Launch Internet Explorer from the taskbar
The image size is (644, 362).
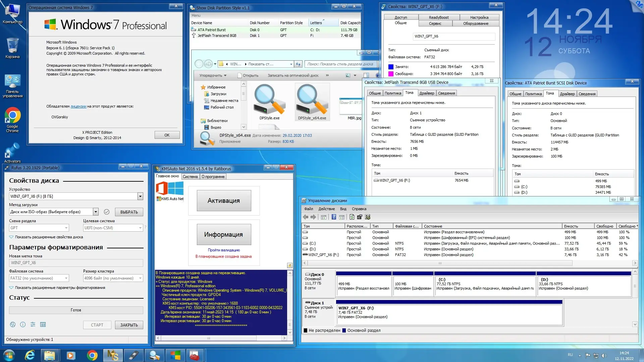pyautogui.click(x=30, y=355)
